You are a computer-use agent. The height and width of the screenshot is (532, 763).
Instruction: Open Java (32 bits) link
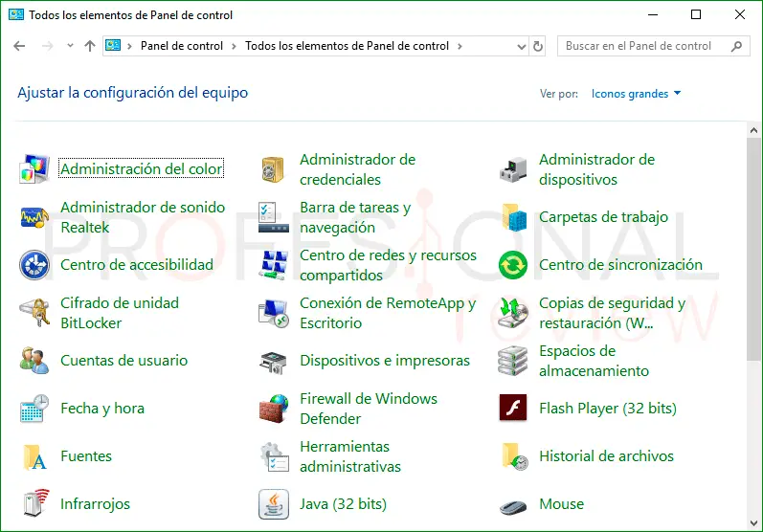343,504
